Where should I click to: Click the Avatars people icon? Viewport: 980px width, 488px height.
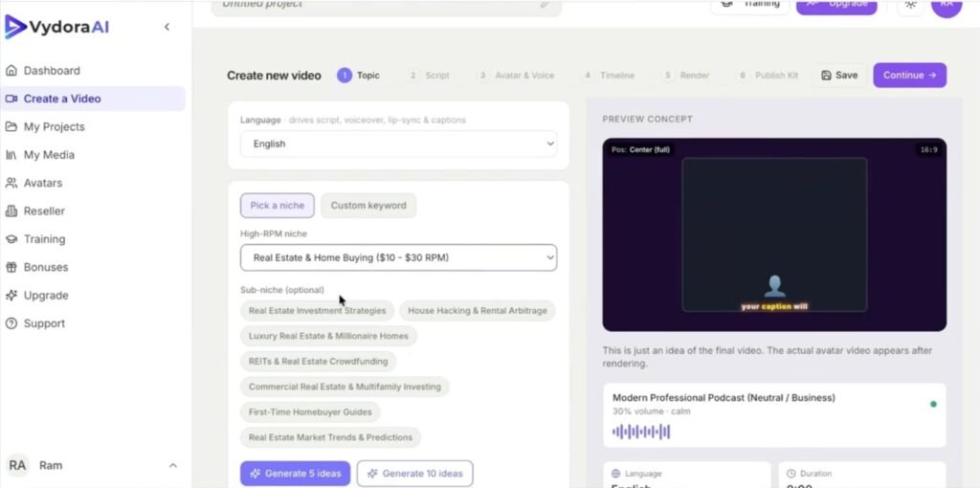11,183
